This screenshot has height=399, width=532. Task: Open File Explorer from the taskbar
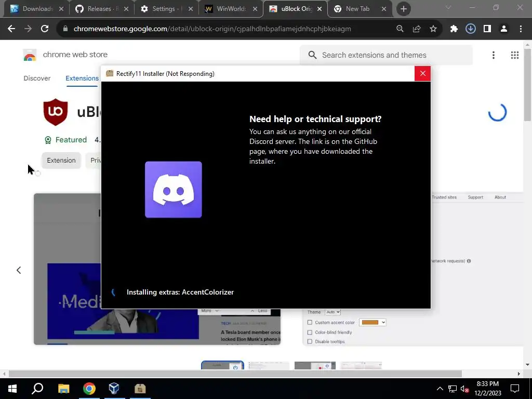tap(63, 389)
